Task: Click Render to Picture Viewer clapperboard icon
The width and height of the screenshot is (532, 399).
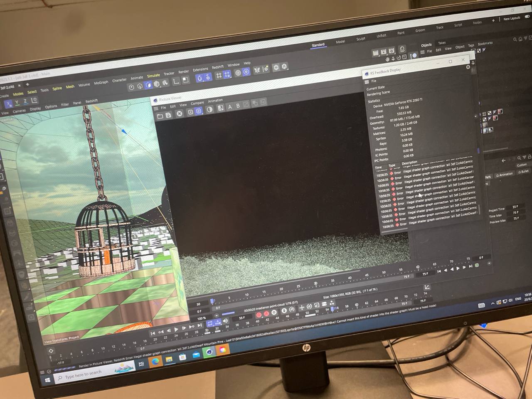Action: 383,52
